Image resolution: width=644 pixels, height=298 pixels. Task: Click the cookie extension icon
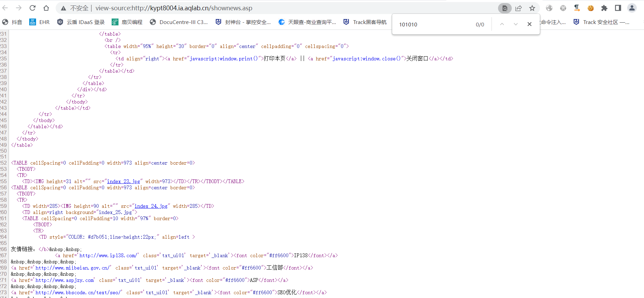[x=590, y=8]
